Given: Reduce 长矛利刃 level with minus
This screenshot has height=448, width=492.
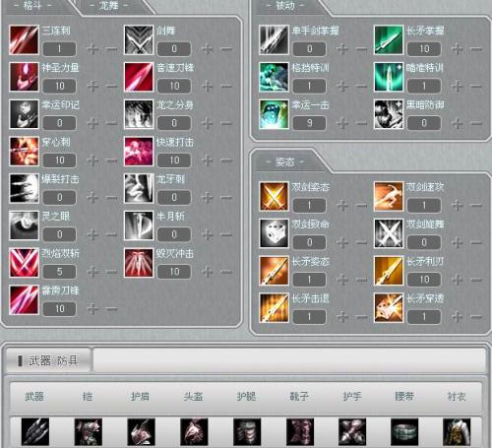Looking at the screenshot, I should (x=476, y=280).
